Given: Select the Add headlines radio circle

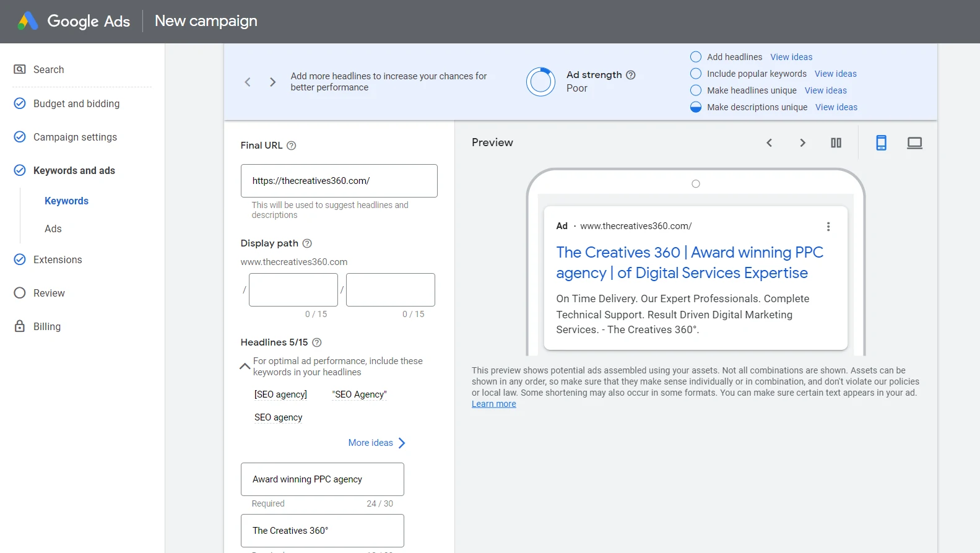Looking at the screenshot, I should [696, 57].
